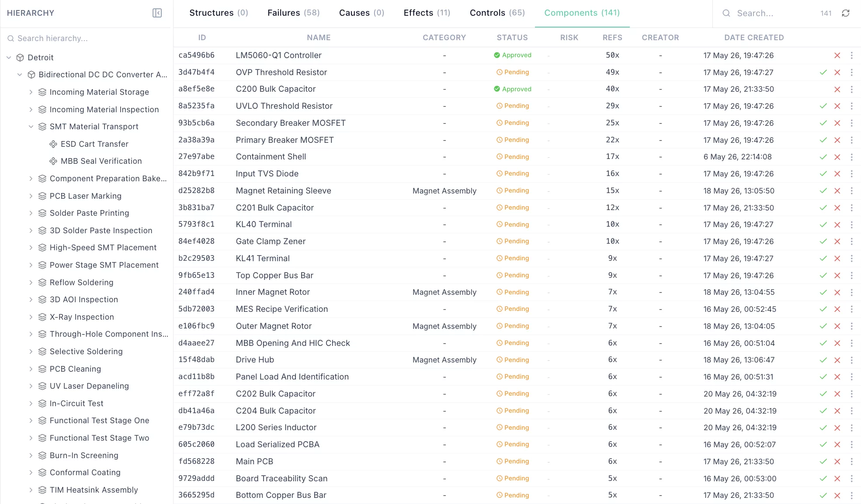
Task: Switch to the Structures tab
Action: [x=219, y=13]
